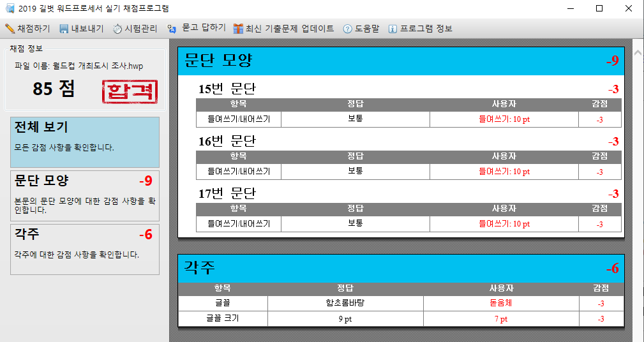Click the app icon in the title bar
This screenshot has height=342, width=644.
point(10,8)
